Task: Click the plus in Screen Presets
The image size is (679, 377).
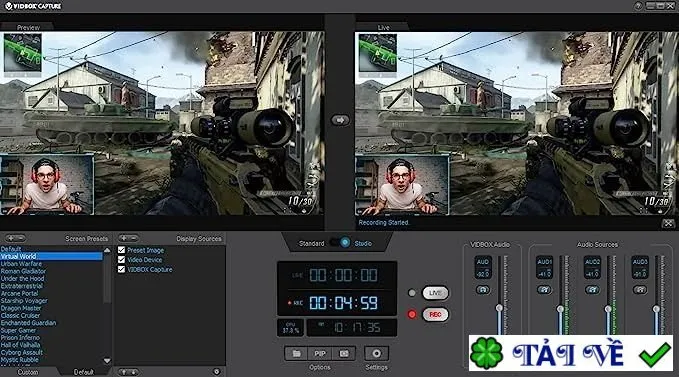Action: [x=11, y=238]
